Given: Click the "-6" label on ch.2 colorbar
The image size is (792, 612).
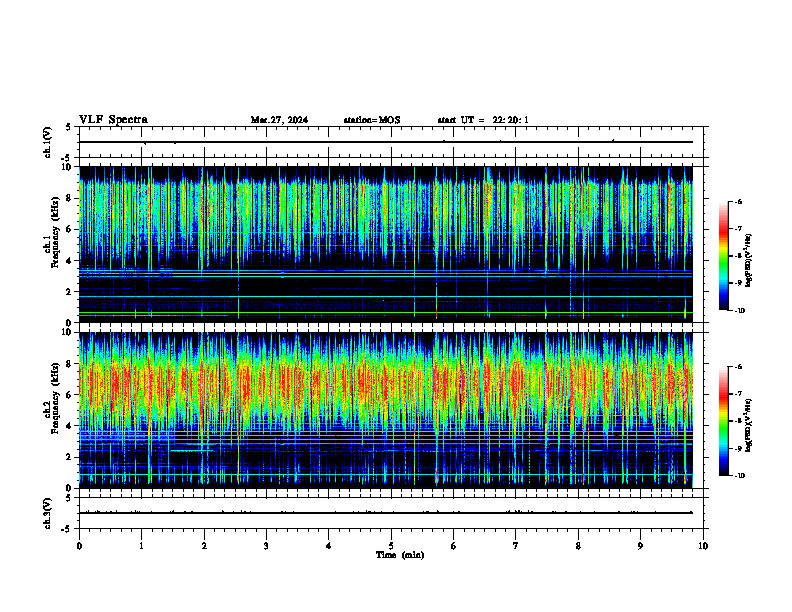Looking at the screenshot, I should (x=738, y=367).
